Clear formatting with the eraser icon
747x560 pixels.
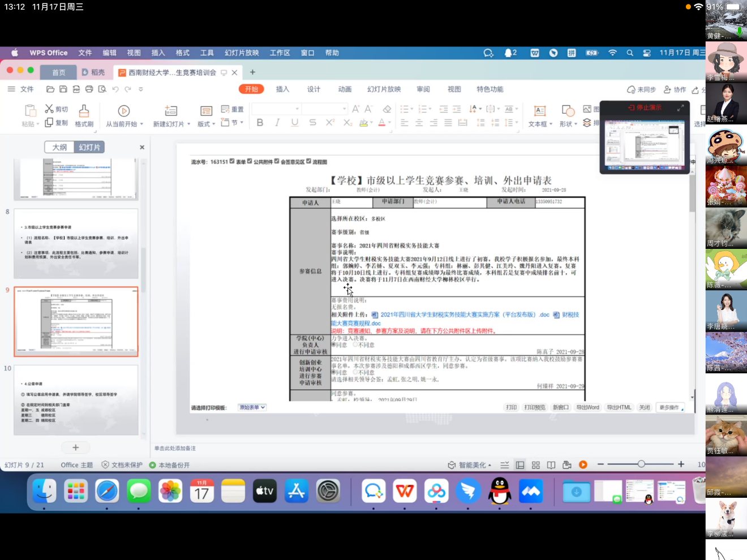387,109
